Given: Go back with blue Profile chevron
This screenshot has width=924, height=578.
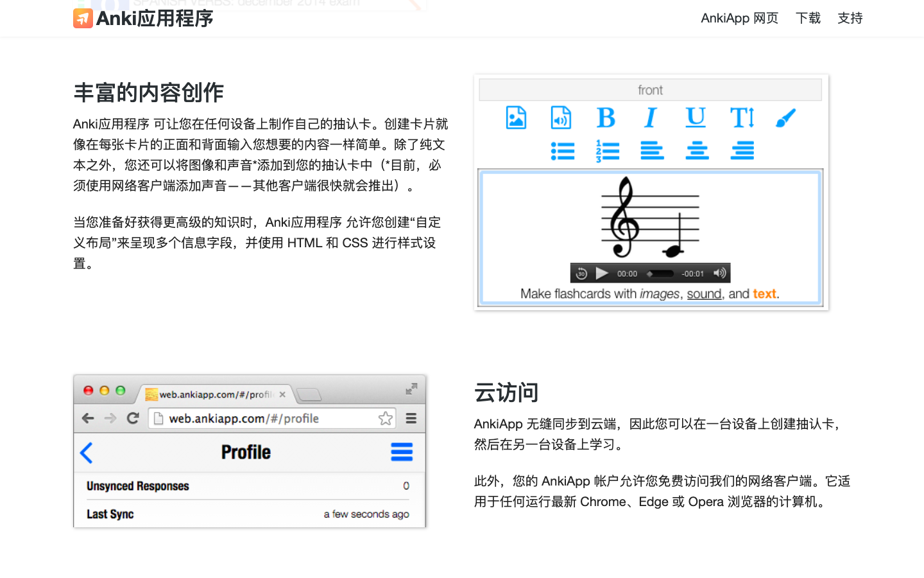Looking at the screenshot, I should tap(87, 453).
